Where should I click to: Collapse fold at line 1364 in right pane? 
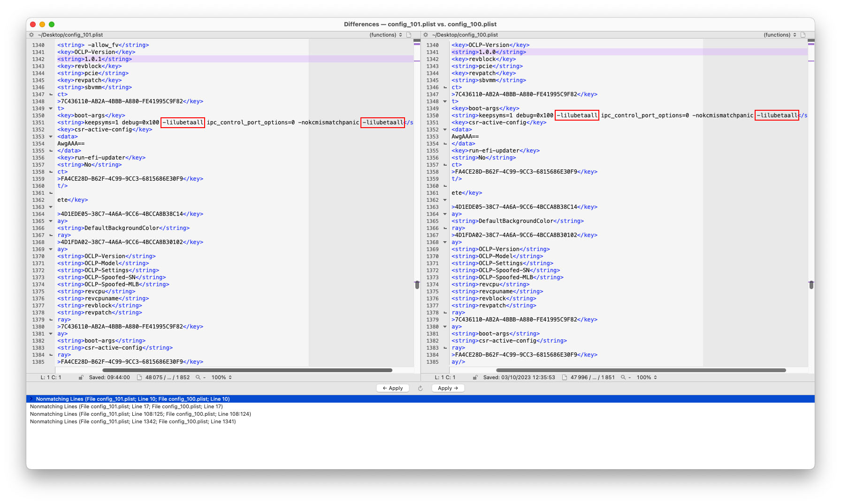(445, 214)
